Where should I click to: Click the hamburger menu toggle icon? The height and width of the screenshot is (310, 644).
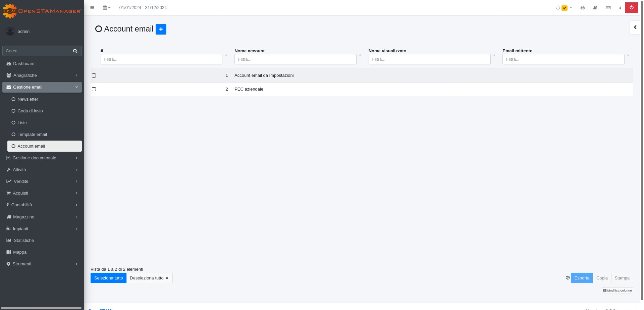coord(92,8)
